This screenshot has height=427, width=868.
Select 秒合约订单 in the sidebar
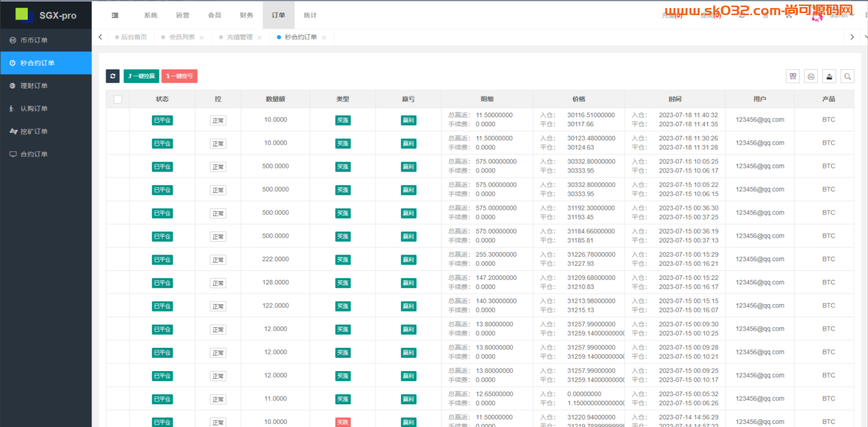pyautogui.click(x=46, y=63)
